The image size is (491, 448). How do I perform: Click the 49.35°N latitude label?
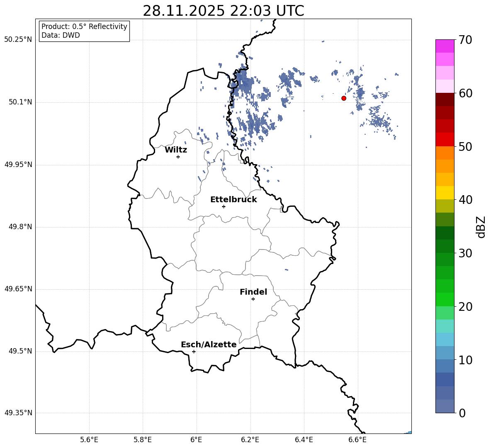(x=18, y=413)
